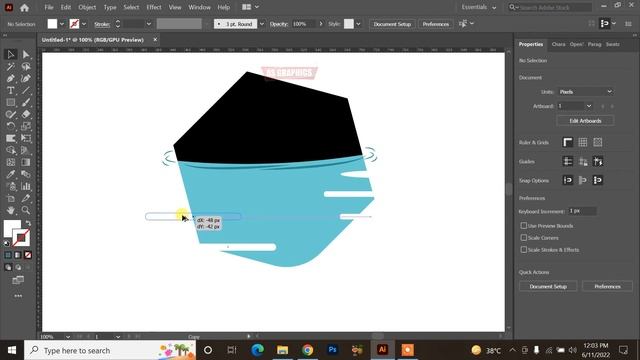Swap fill and stroke colors

[28, 223]
